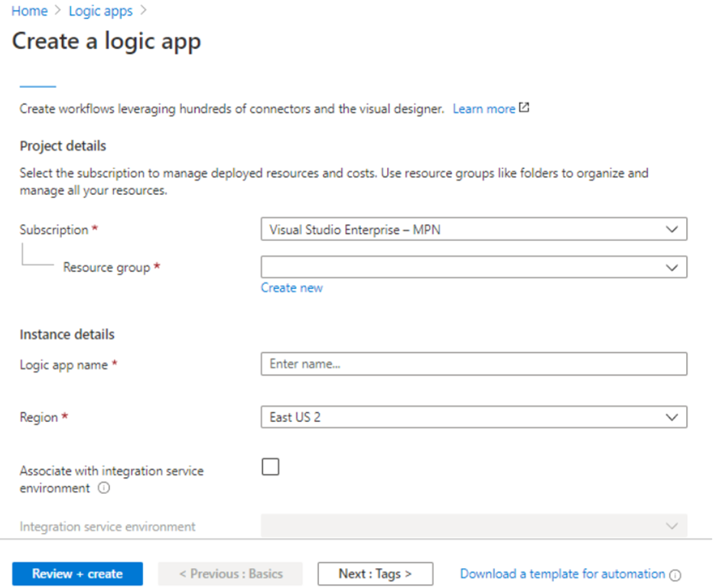The width and height of the screenshot is (719, 588).
Task: Open Download a template for automation link
Action: tap(563, 573)
